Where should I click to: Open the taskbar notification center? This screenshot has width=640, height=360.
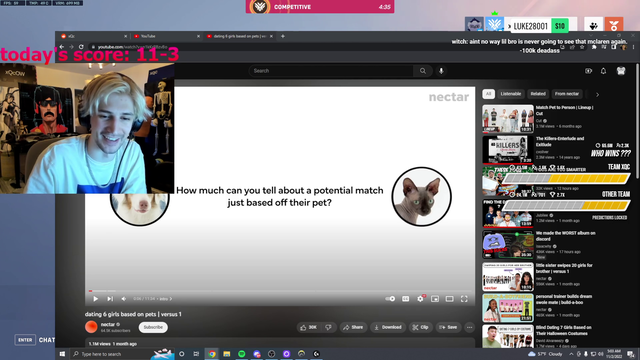tap(631, 354)
